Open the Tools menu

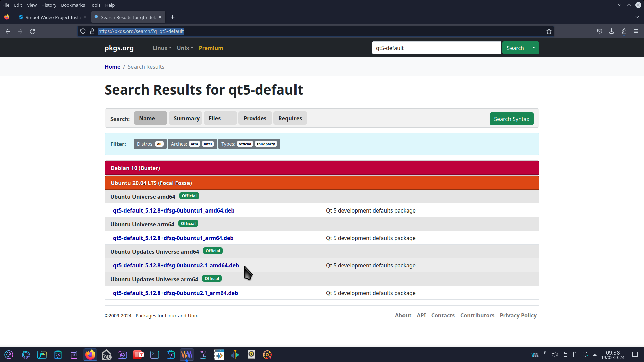tap(95, 5)
